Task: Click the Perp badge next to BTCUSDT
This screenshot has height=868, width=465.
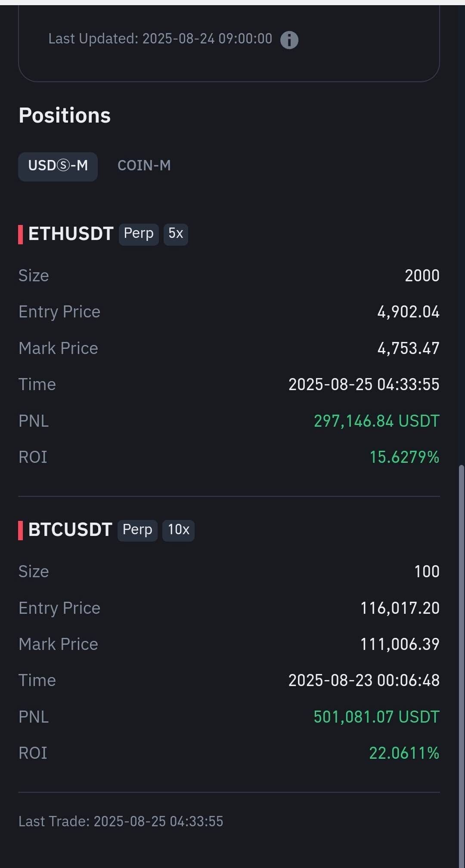Action: coord(137,530)
